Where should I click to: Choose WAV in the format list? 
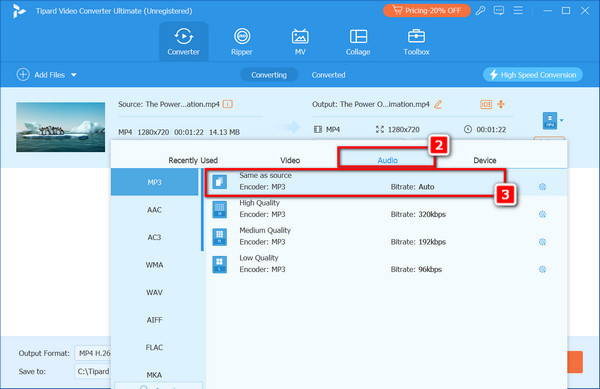coord(155,293)
